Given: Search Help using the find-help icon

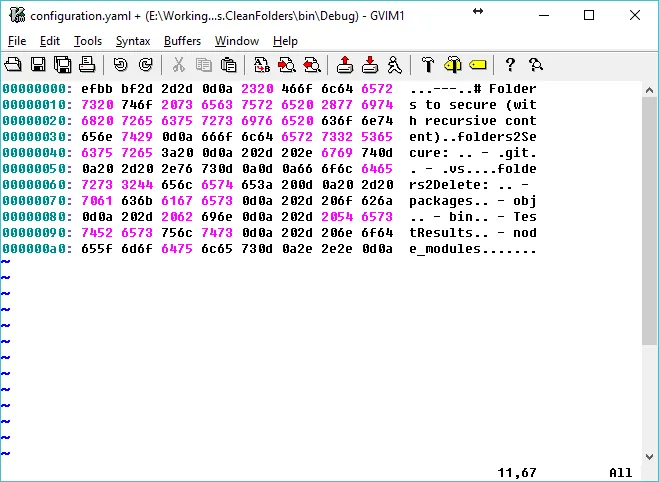Looking at the screenshot, I should pyautogui.click(x=536, y=65).
